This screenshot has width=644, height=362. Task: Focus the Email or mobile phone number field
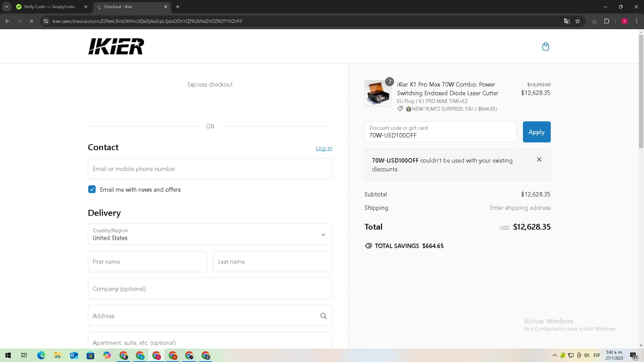210,169
